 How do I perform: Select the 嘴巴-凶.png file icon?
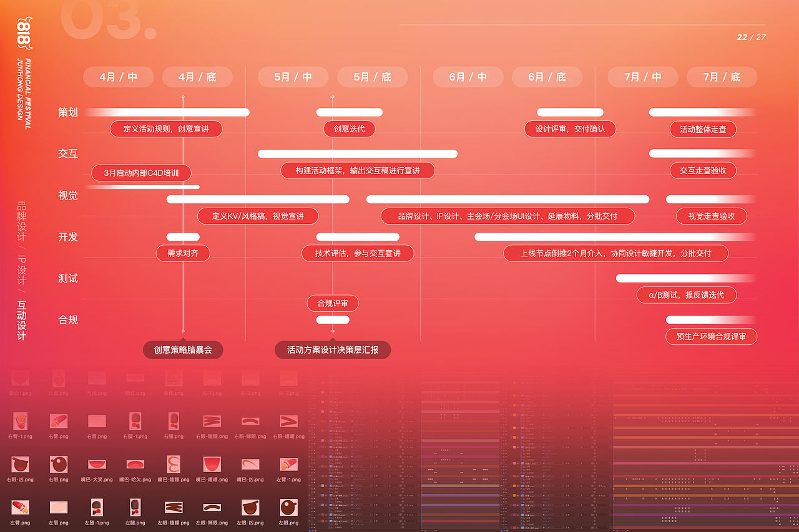(x=250, y=464)
